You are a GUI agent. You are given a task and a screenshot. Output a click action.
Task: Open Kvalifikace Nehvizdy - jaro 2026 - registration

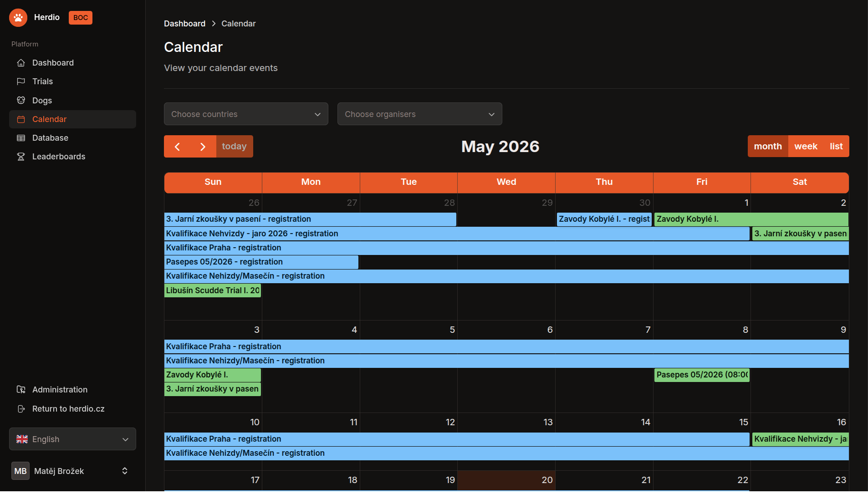coord(457,234)
